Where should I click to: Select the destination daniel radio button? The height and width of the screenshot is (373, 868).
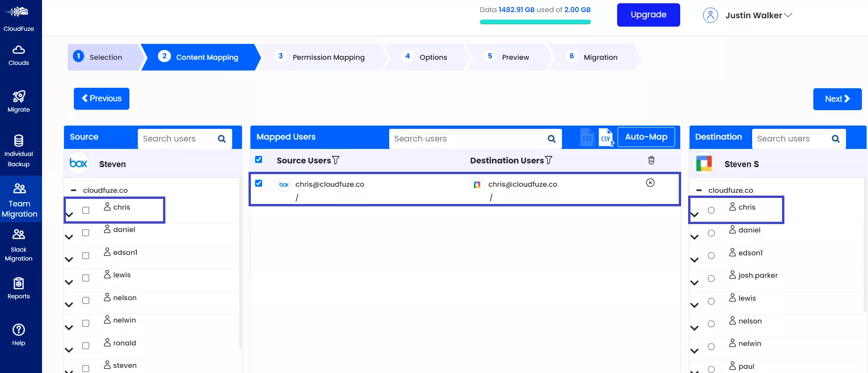(x=711, y=233)
